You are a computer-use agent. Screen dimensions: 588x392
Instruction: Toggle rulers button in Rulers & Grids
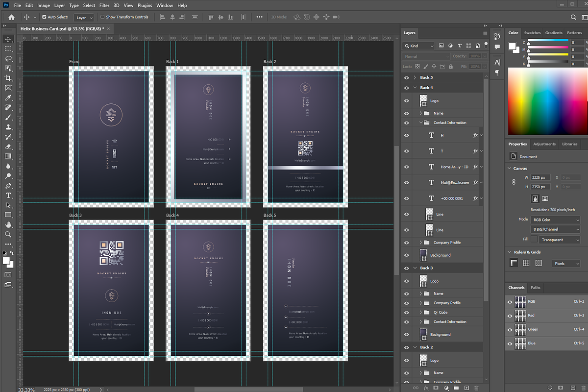pos(514,263)
